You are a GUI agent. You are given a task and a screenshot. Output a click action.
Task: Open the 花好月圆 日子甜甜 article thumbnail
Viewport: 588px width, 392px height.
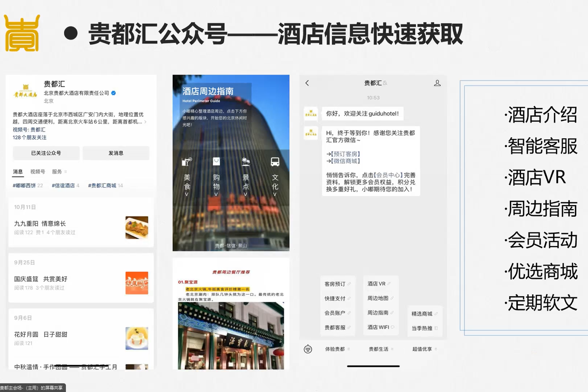tap(137, 338)
